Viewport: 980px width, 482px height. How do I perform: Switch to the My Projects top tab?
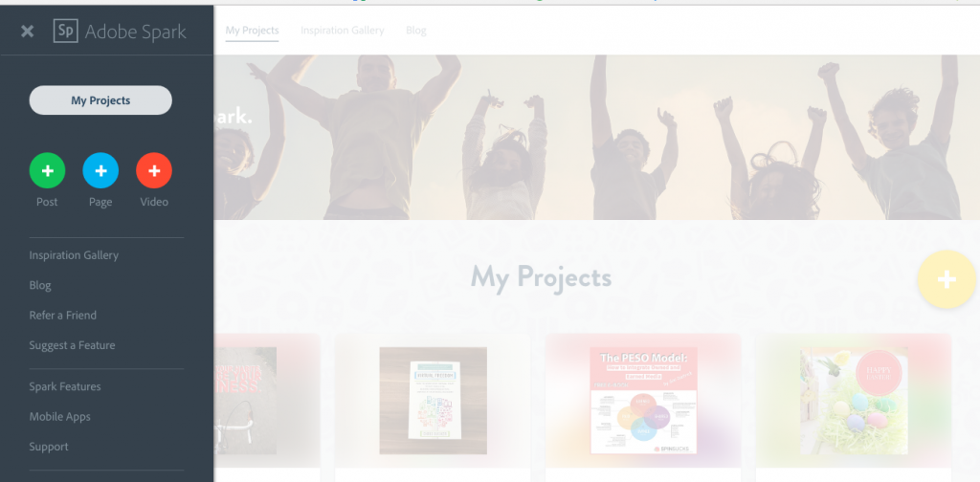click(252, 31)
